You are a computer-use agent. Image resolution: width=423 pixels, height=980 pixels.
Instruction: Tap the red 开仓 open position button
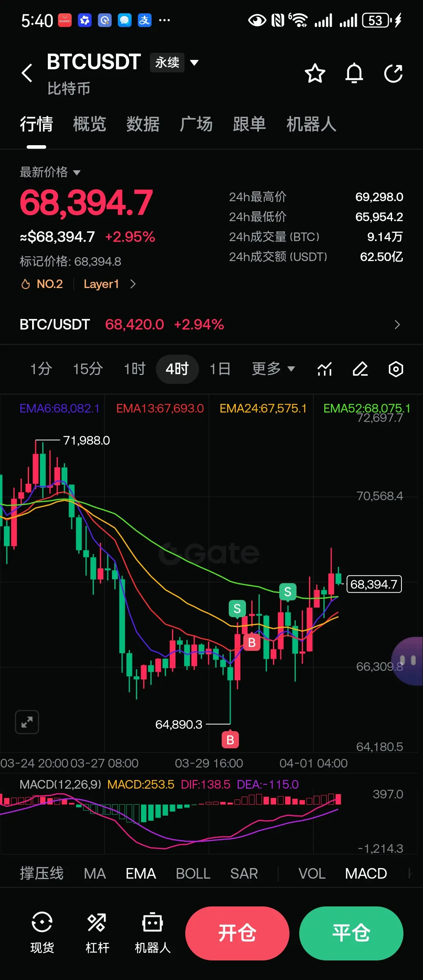point(237,933)
